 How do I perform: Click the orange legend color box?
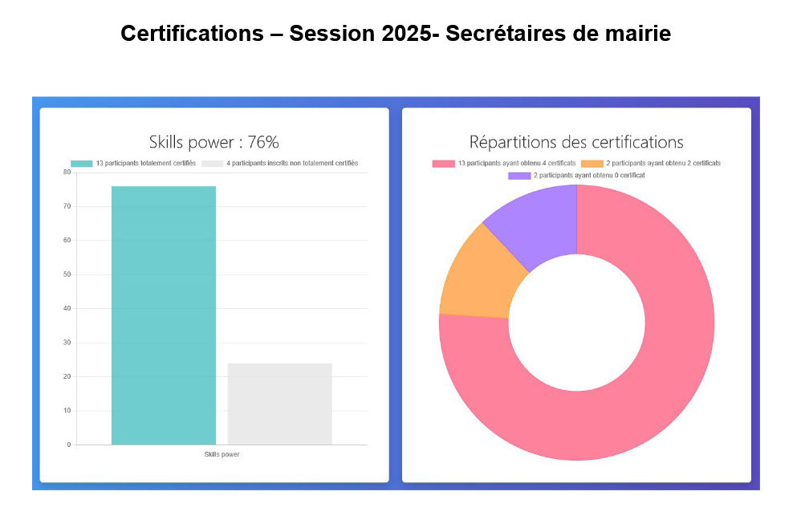tap(593, 164)
